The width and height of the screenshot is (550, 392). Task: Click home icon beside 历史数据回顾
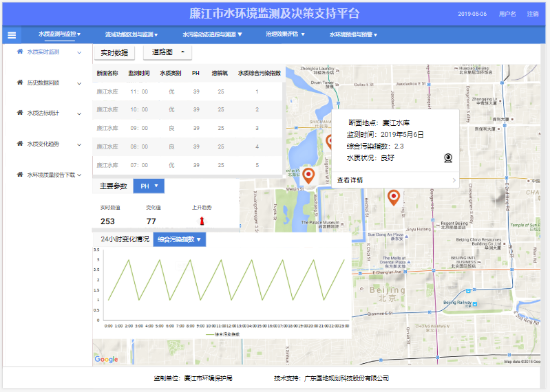point(20,83)
